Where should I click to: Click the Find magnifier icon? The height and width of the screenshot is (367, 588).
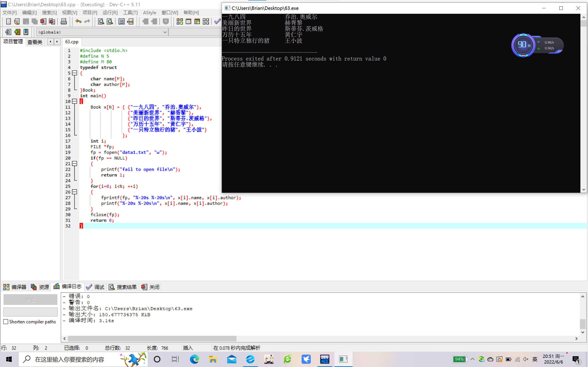point(101,22)
